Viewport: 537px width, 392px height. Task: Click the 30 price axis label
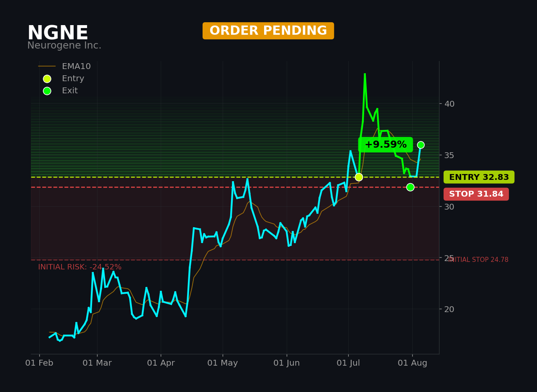tap(450, 207)
